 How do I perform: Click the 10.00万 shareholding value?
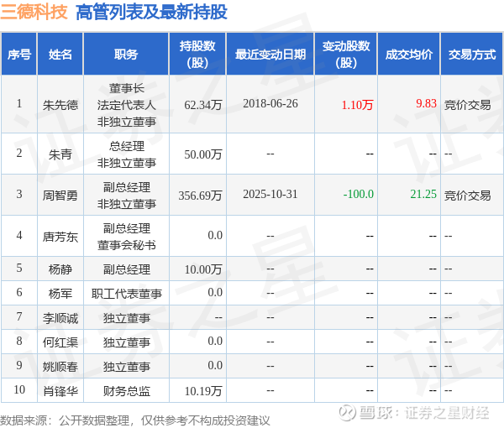click(203, 269)
